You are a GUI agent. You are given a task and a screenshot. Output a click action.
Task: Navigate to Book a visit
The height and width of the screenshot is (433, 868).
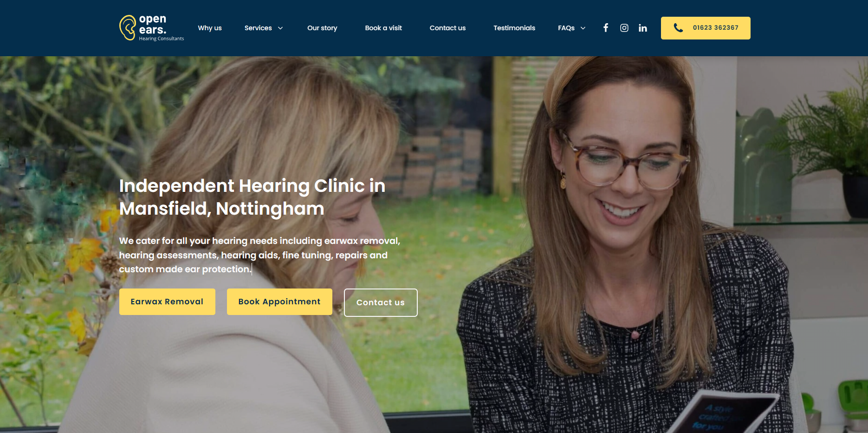[383, 28]
